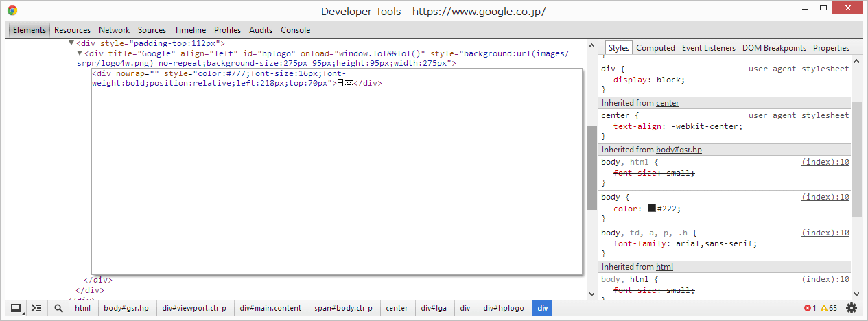This screenshot has width=868, height=321.
Task: Click the yellow warning count icon
Action: (x=824, y=308)
